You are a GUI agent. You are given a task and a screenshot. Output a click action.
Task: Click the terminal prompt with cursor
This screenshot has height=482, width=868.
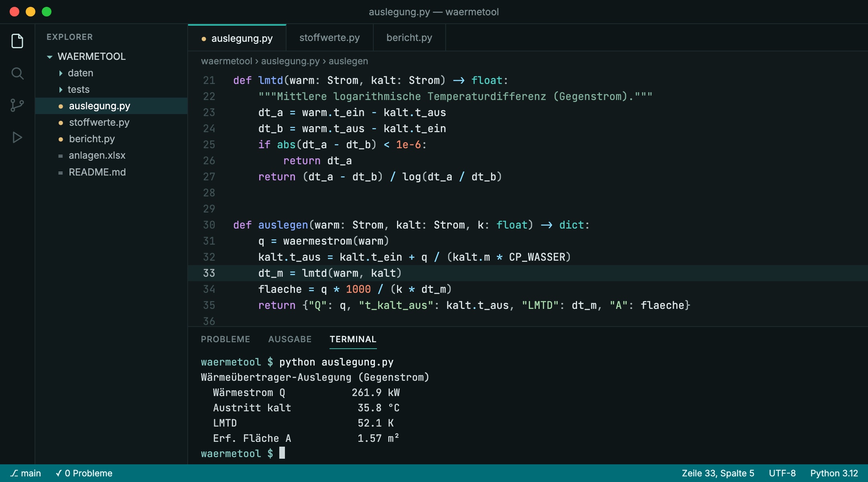243,453
